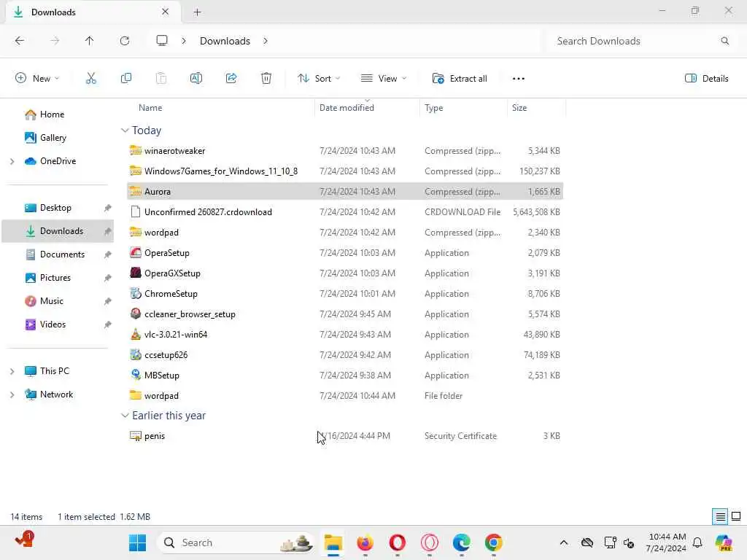Refresh the Downloads folder view
Screen dimensions: 747x560
tap(125, 41)
